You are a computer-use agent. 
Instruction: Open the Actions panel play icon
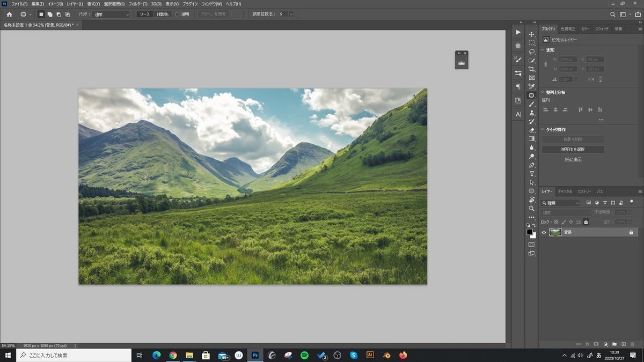tap(518, 32)
